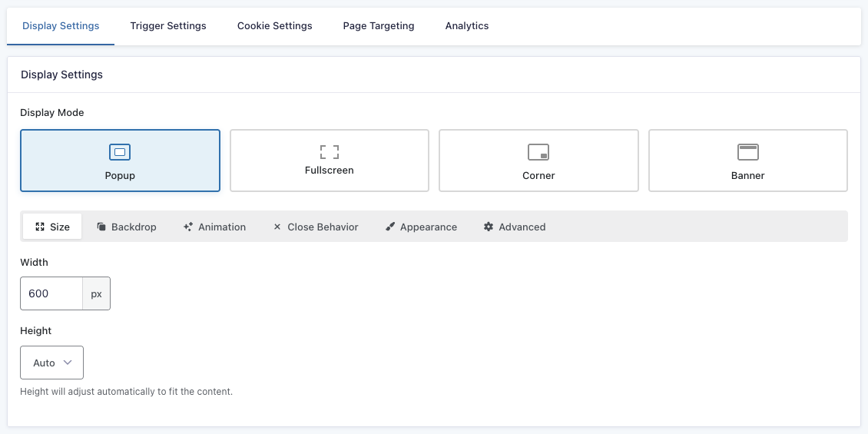This screenshot has height=434, width=868.
Task: Click the Width field label
Action: [x=34, y=262]
